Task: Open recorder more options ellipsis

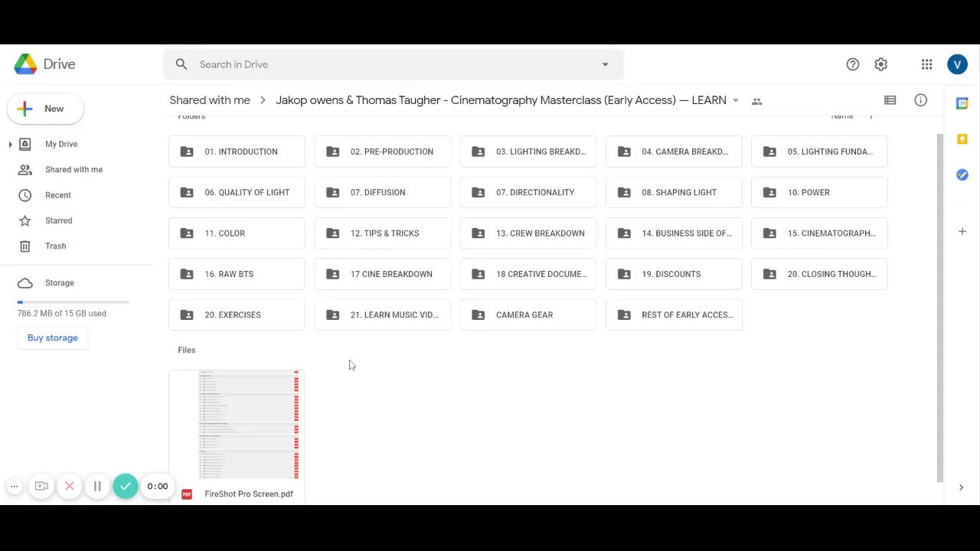Action: [x=14, y=486]
